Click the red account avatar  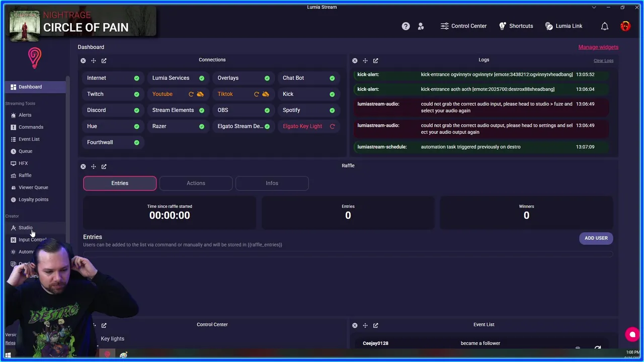(625, 26)
